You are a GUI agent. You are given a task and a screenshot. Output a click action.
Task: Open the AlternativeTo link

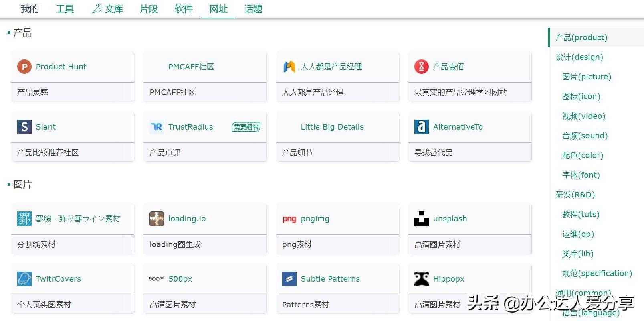tap(458, 127)
